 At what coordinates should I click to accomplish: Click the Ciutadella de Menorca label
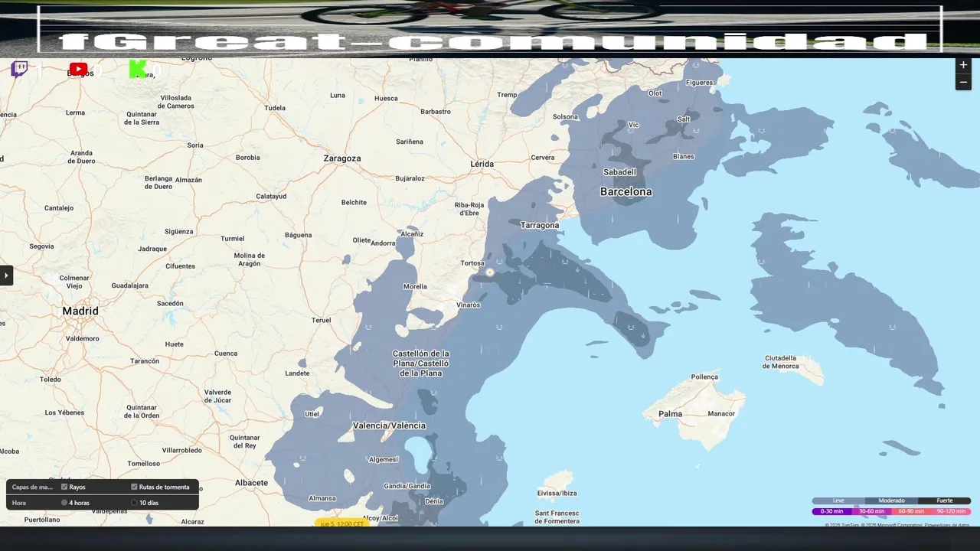point(780,362)
